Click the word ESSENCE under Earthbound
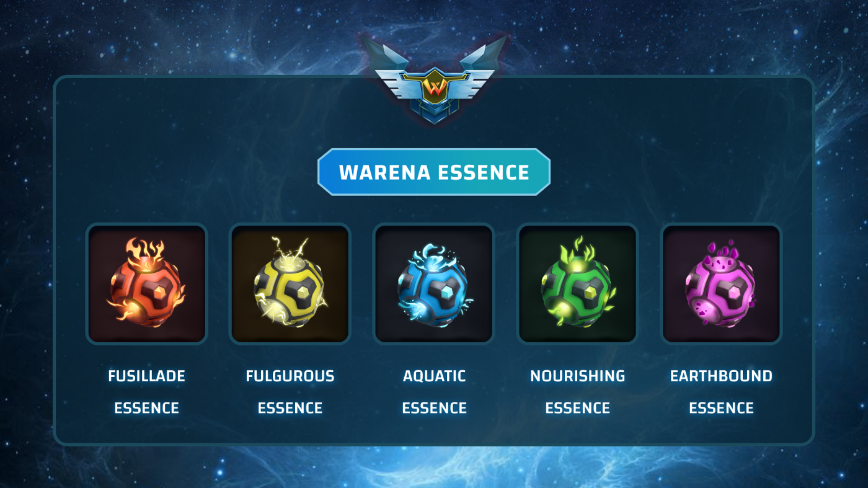 [722, 408]
